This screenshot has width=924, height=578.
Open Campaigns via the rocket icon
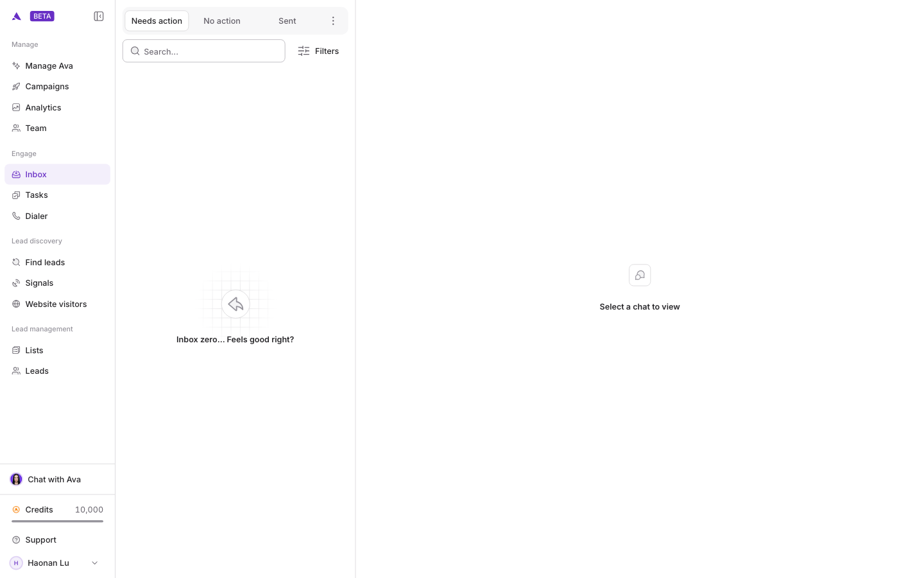(16, 87)
